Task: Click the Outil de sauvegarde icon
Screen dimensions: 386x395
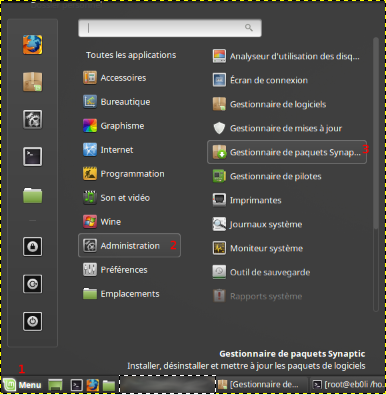Action: click(219, 272)
